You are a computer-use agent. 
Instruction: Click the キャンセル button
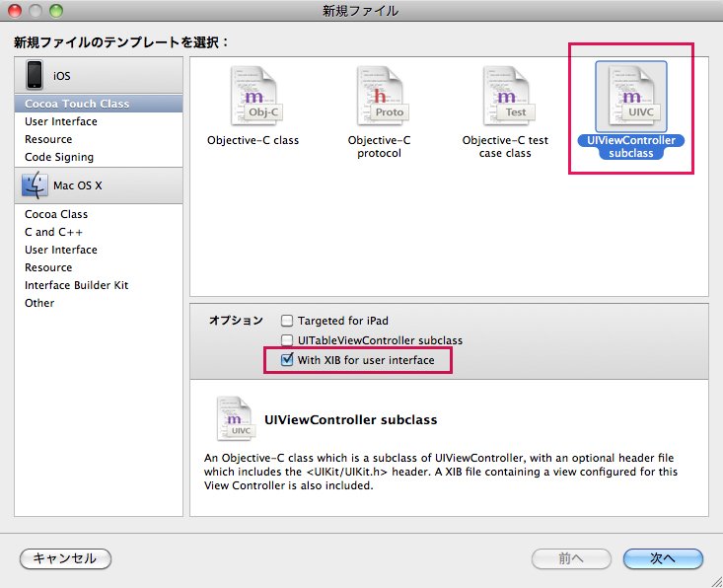pyautogui.click(x=65, y=558)
